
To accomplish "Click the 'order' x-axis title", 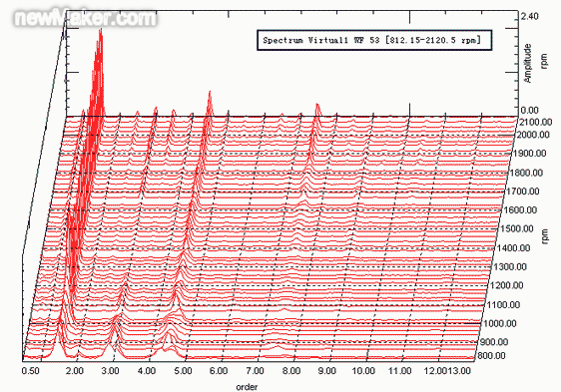I will (x=247, y=387).
